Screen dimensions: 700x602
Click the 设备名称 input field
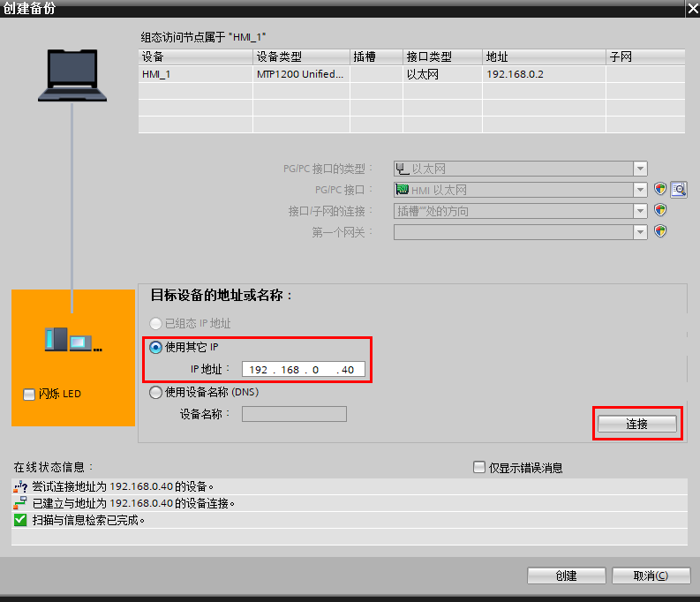pyautogui.click(x=294, y=414)
